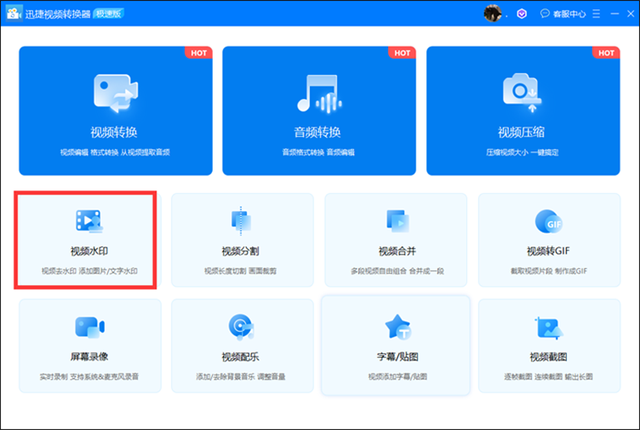640x430 pixels.
Task: Open the 视频分割 video split tool
Action: click(240, 240)
